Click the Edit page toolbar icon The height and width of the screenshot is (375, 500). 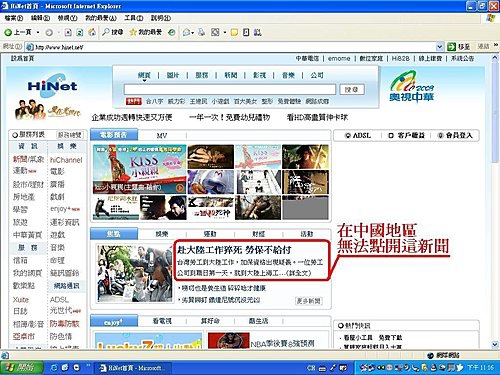coord(216,32)
